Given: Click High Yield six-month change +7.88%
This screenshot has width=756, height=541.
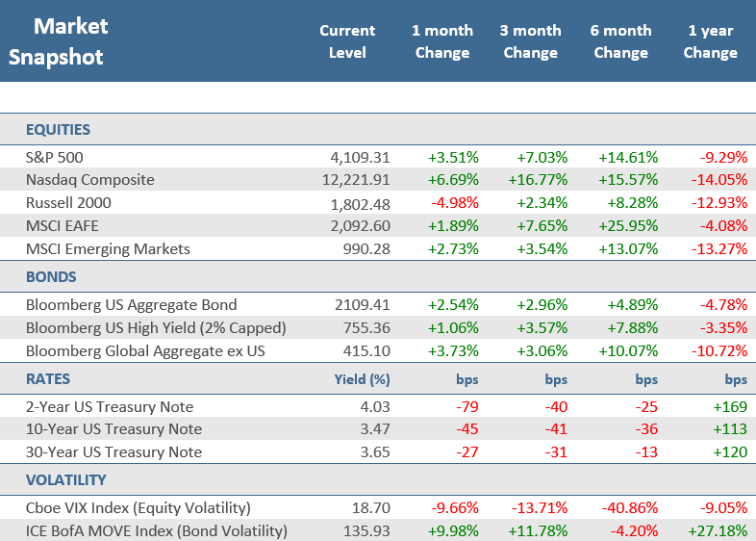Looking at the screenshot, I should point(633,328).
